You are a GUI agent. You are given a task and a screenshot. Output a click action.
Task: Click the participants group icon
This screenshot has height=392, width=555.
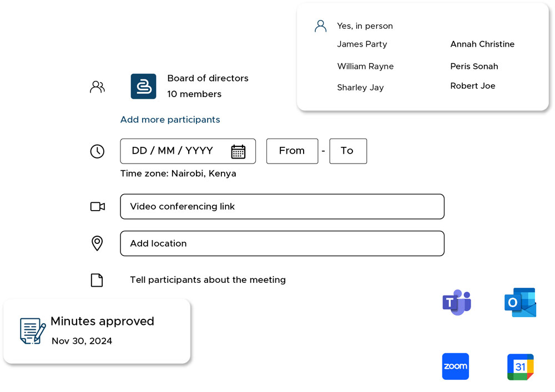coord(97,87)
